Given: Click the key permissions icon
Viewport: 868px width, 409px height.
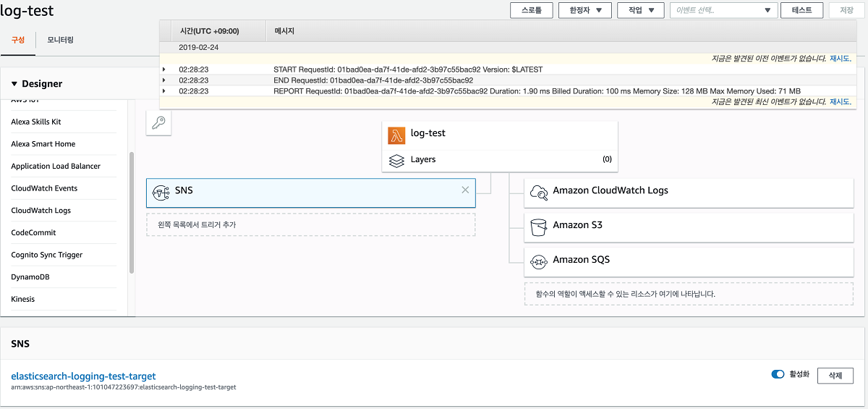Looking at the screenshot, I should point(158,123).
